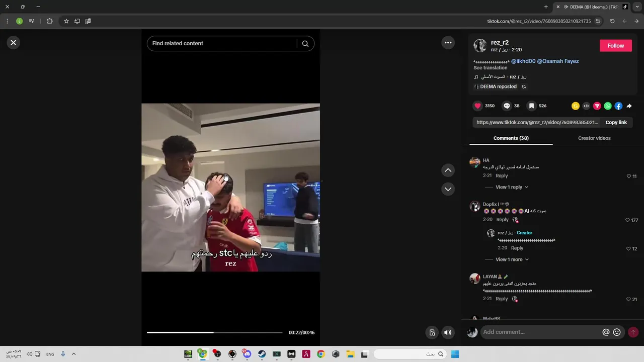Open the browser tab search dropdown

(x=637, y=7)
